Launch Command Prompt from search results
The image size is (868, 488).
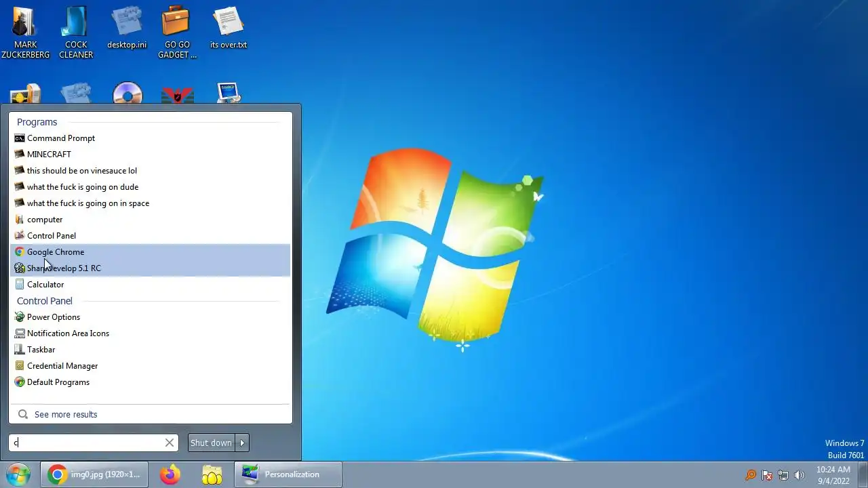(151, 138)
